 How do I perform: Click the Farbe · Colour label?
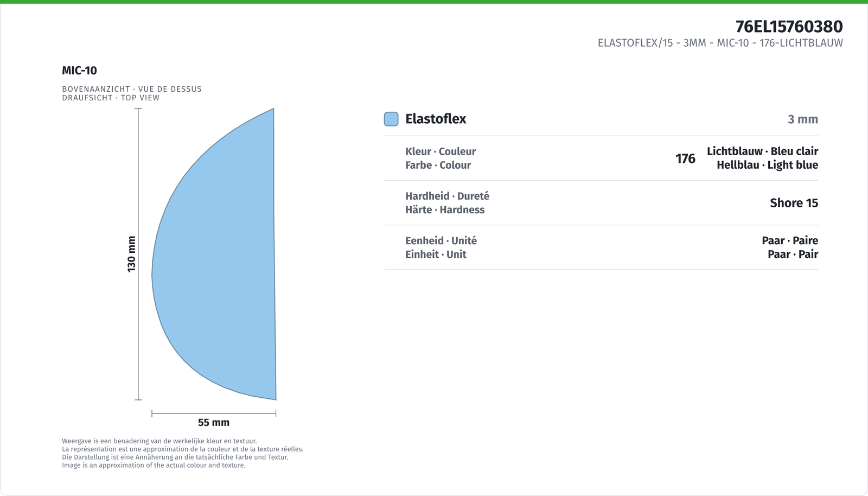pyautogui.click(x=438, y=165)
